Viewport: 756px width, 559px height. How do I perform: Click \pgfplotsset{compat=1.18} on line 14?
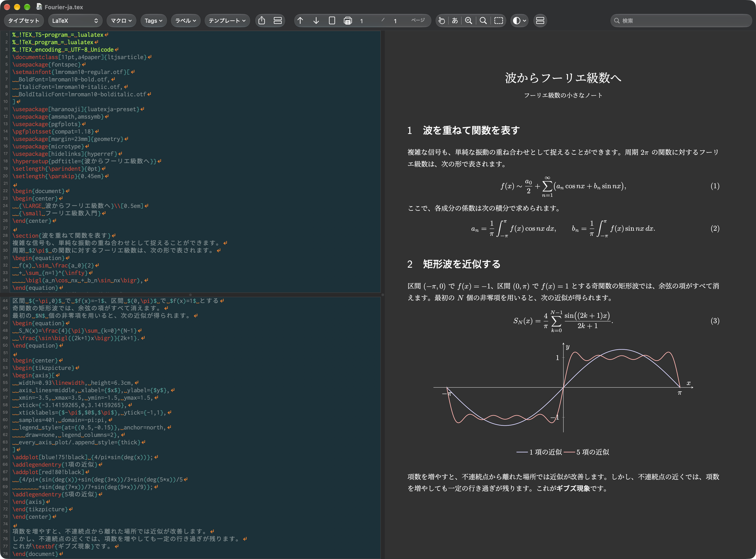[53, 132]
